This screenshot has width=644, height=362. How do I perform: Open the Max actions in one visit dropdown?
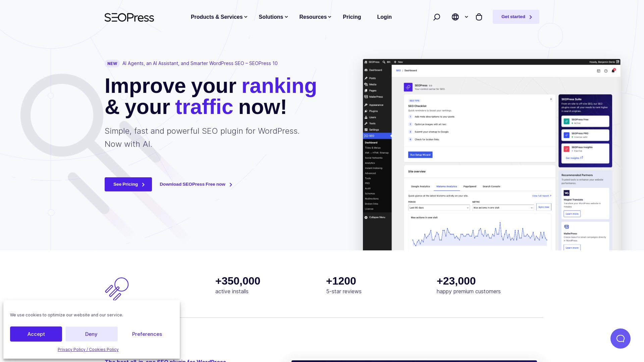coord(503,208)
